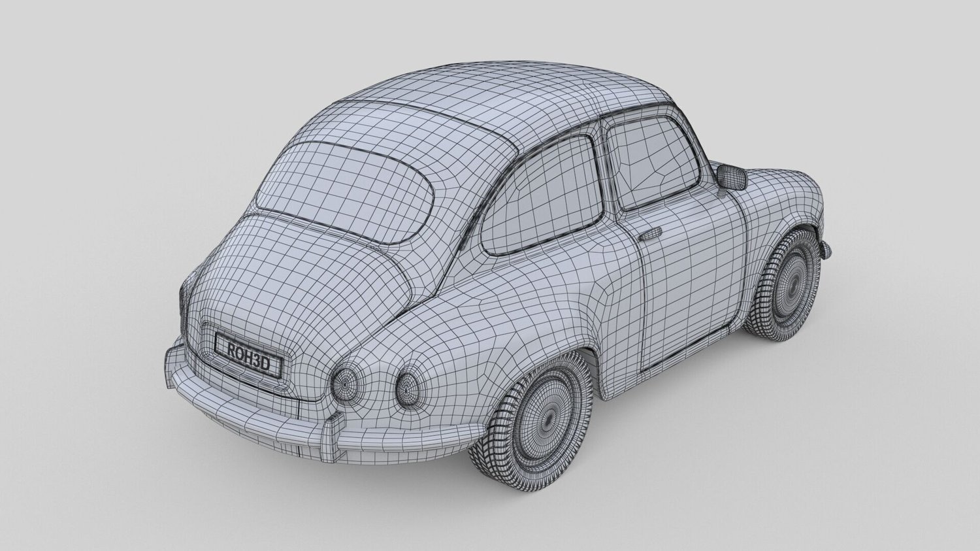
Task: Click the door handle on the side door
Action: (649, 233)
